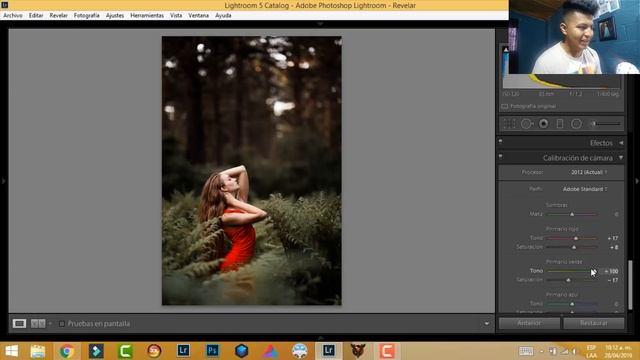Click the Lightroom app icon in title bar

[x=4, y=5]
